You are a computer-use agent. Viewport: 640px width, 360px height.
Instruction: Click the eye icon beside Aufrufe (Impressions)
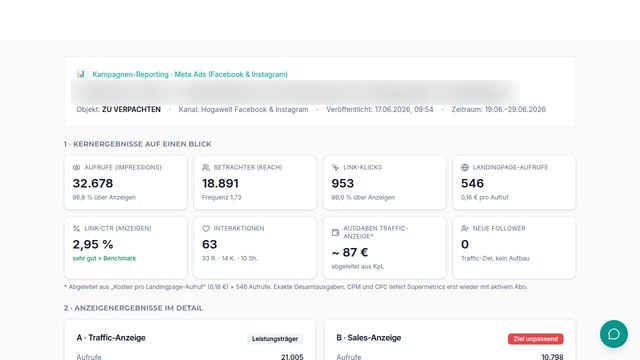[76, 167]
